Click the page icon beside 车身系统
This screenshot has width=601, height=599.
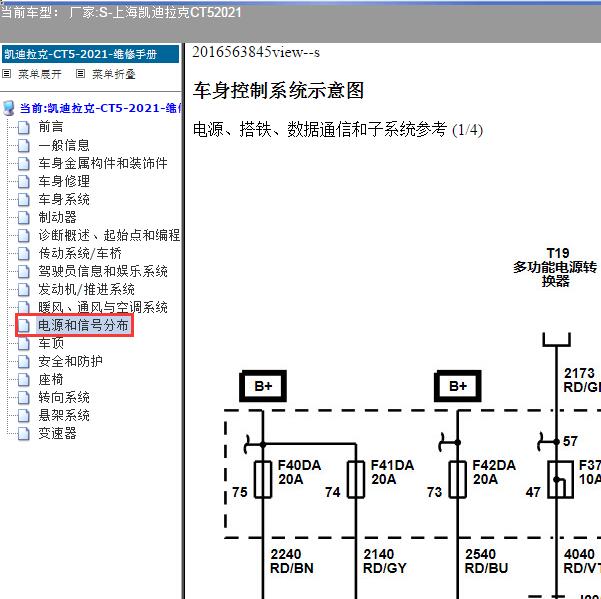click(23, 199)
